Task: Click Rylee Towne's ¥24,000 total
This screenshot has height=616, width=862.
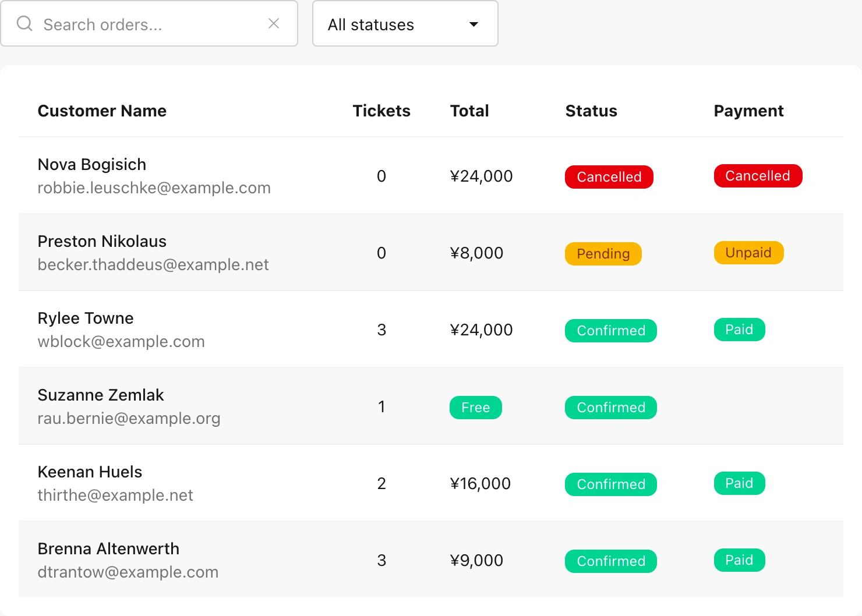Action: (481, 330)
